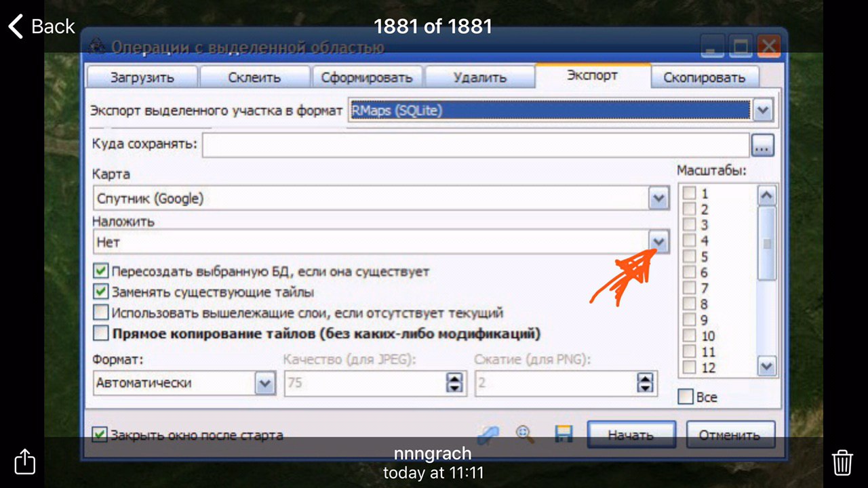
Task: Tap the trash icon to delete photo
Action: [x=842, y=462]
